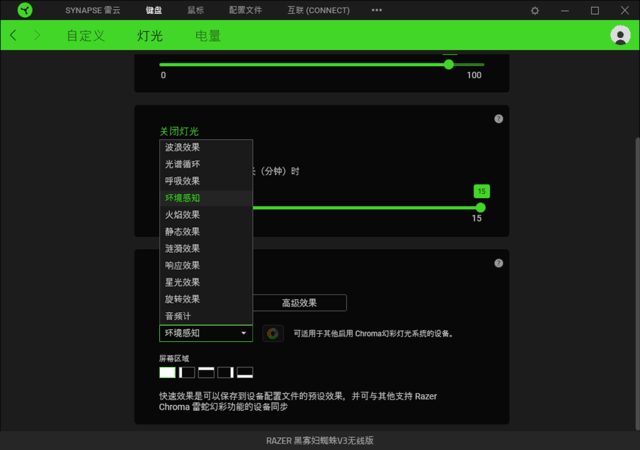640x450 pixels.
Task: Open the SYNAPSE 雷云 tab
Action: pos(93,10)
